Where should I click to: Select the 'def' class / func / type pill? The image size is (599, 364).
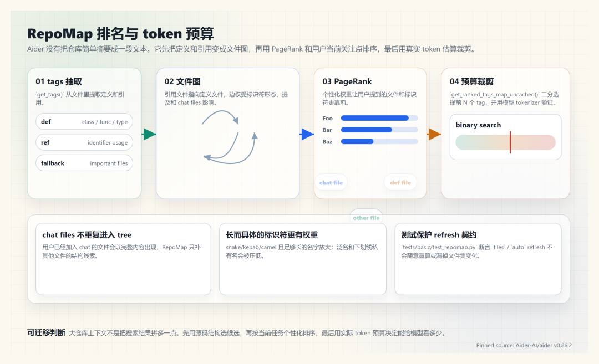click(84, 122)
